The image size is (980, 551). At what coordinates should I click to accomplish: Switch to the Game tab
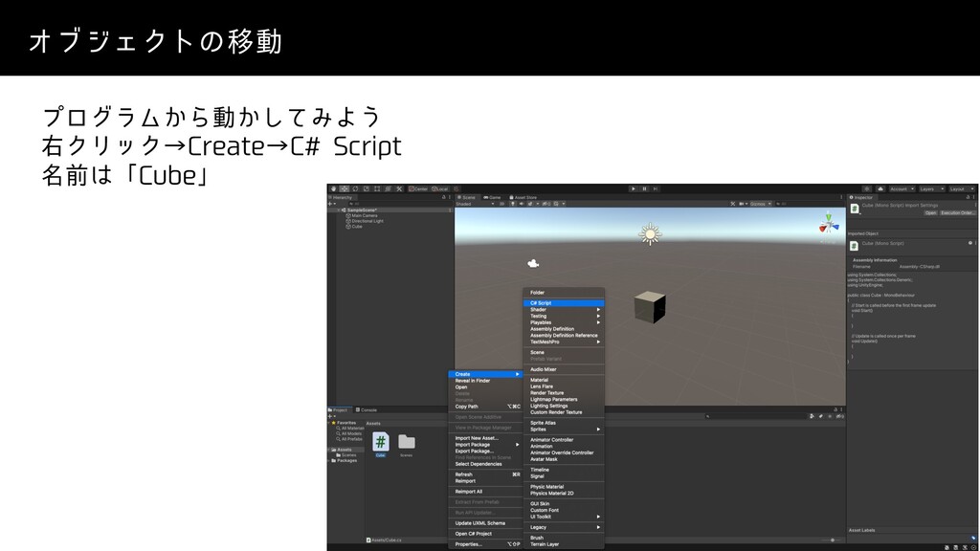point(493,197)
